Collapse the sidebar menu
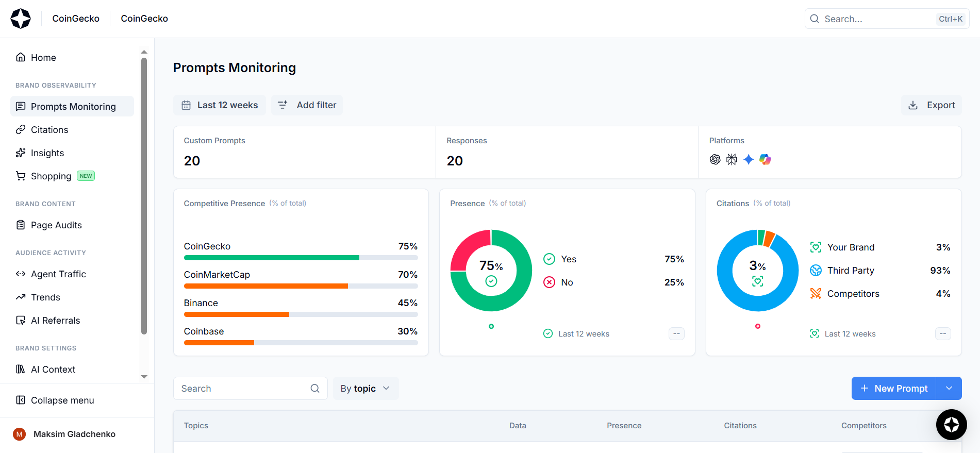980x453 pixels. click(72, 400)
